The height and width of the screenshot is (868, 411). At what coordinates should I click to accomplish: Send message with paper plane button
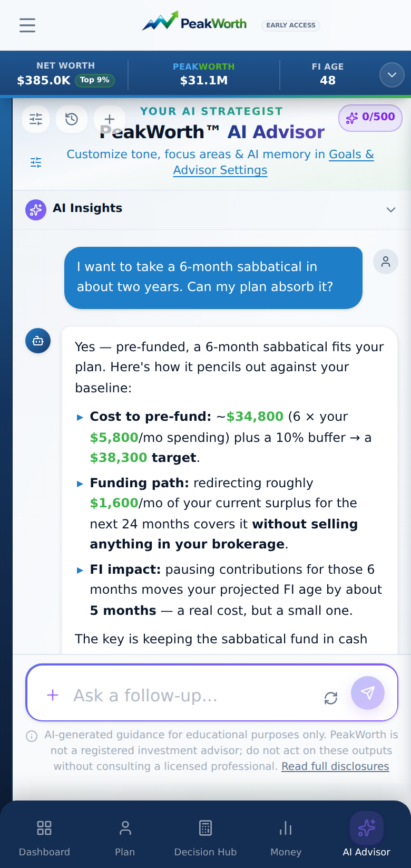pos(368,693)
